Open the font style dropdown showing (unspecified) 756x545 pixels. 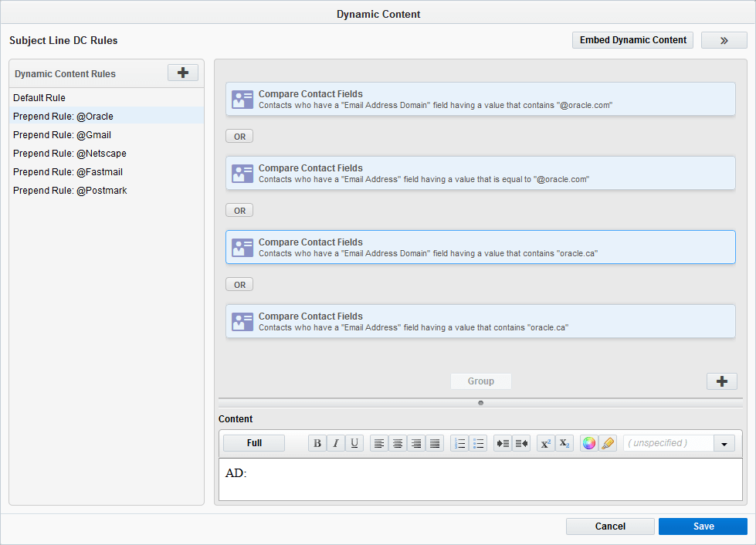668,443
